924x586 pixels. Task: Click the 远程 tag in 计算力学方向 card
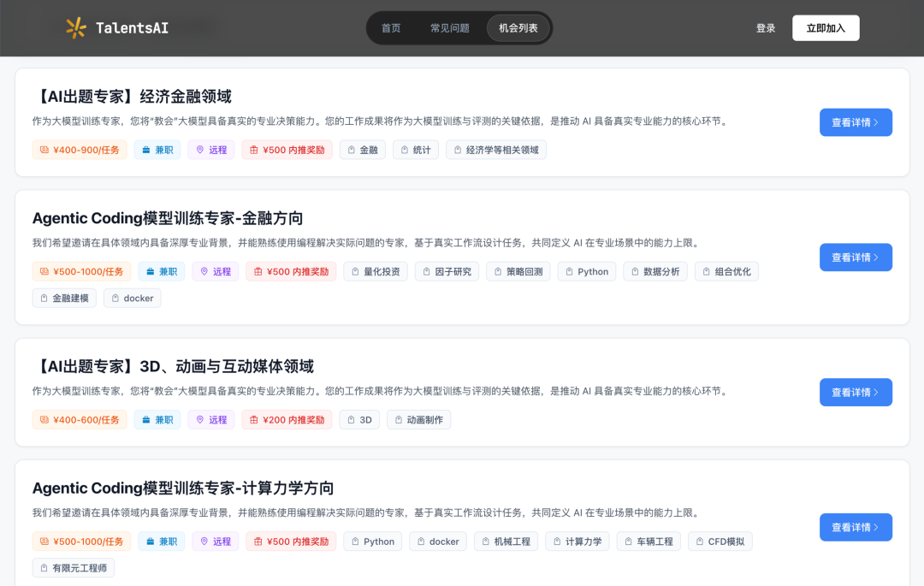coord(216,542)
